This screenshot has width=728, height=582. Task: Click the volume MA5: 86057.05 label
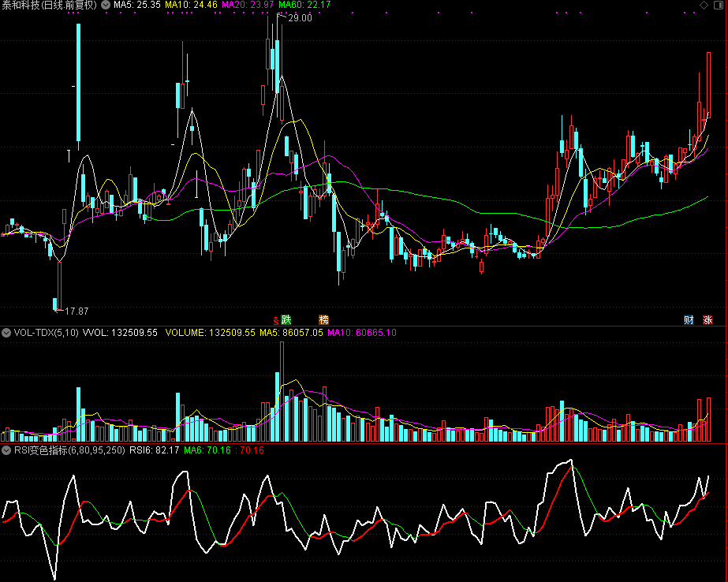(291, 333)
